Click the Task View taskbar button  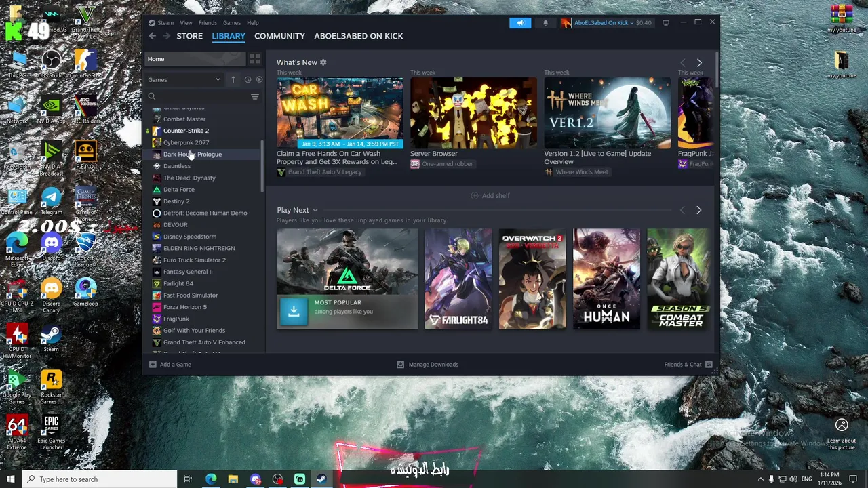[x=188, y=479]
